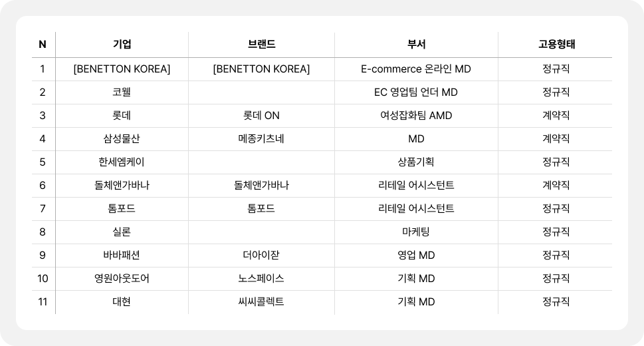This screenshot has height=346, width=644.
Task: Click the 한세엠케이 company cell
Action: [x=122, y=162]
